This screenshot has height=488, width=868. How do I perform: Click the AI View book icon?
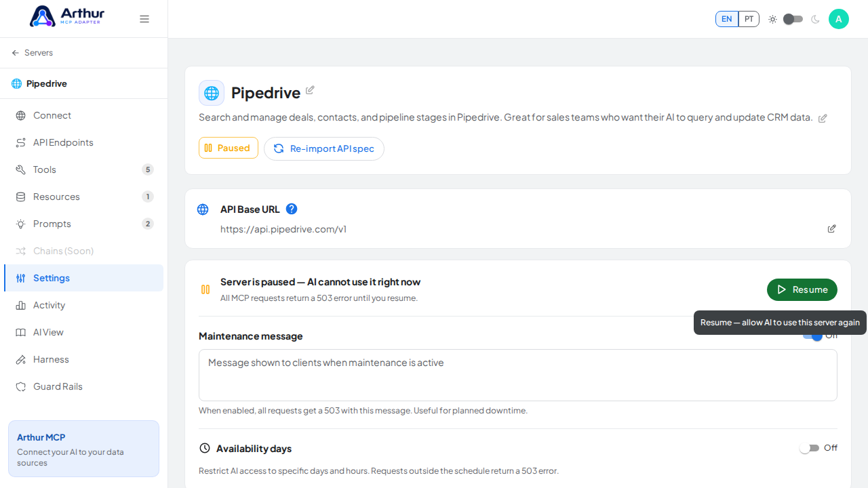pos(21,332)
